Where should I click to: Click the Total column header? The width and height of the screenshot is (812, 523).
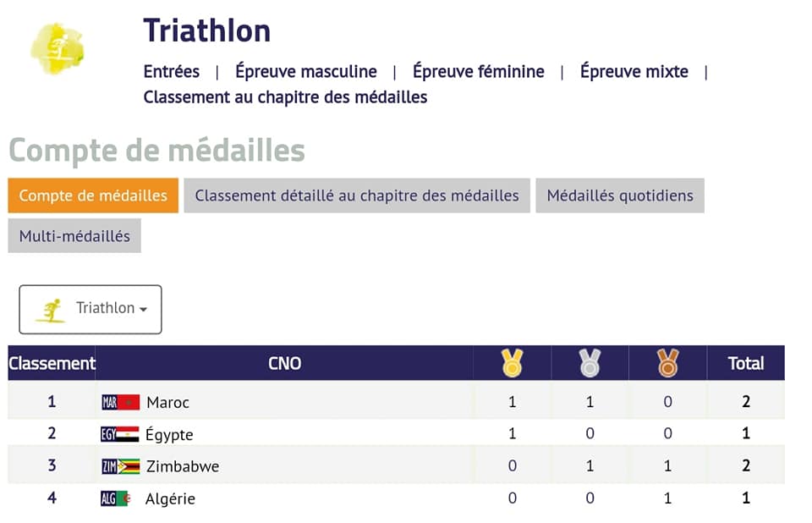[746, 363]
